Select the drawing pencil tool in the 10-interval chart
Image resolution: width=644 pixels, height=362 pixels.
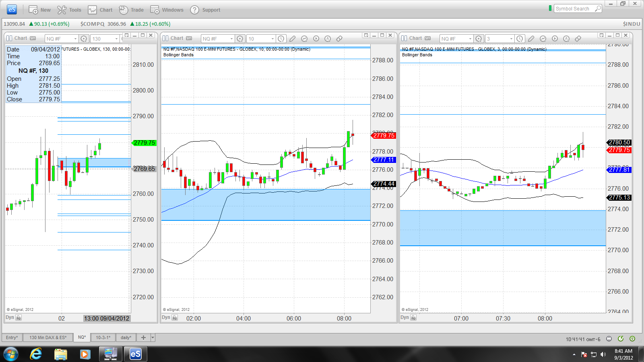[x=293, y=39]
